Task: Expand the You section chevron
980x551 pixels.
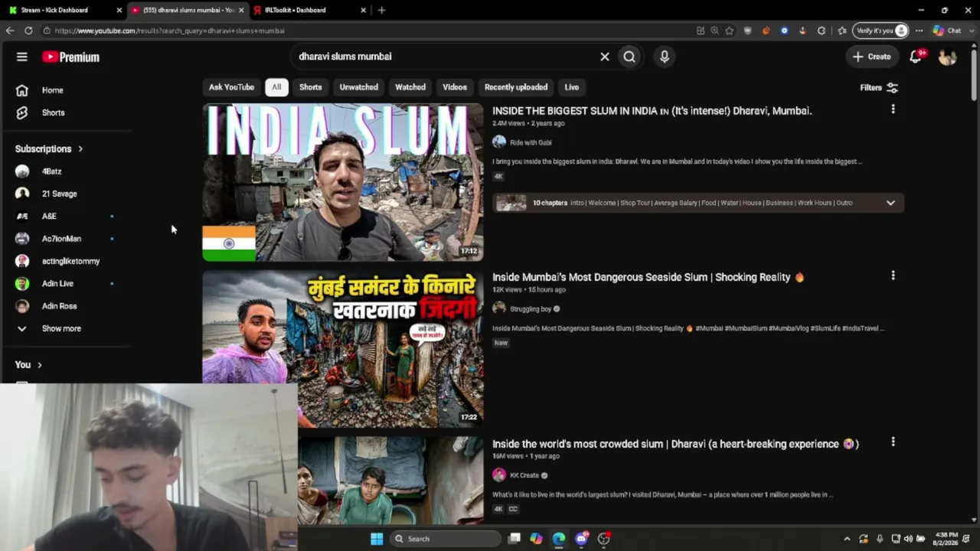Action: (40, 365)
